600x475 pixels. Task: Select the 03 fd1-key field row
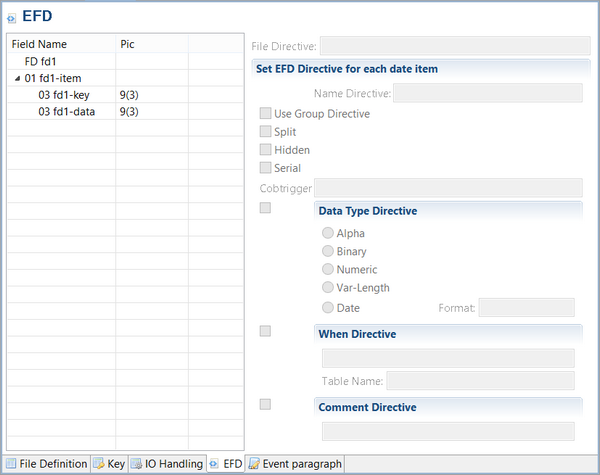pyautogui.click(x=64, y=95)
